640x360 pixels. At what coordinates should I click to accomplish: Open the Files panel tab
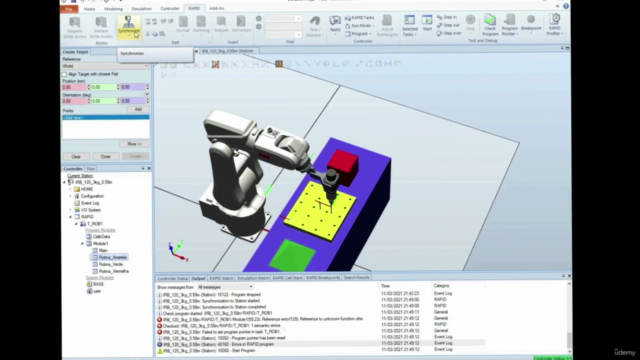pos(91,169)
